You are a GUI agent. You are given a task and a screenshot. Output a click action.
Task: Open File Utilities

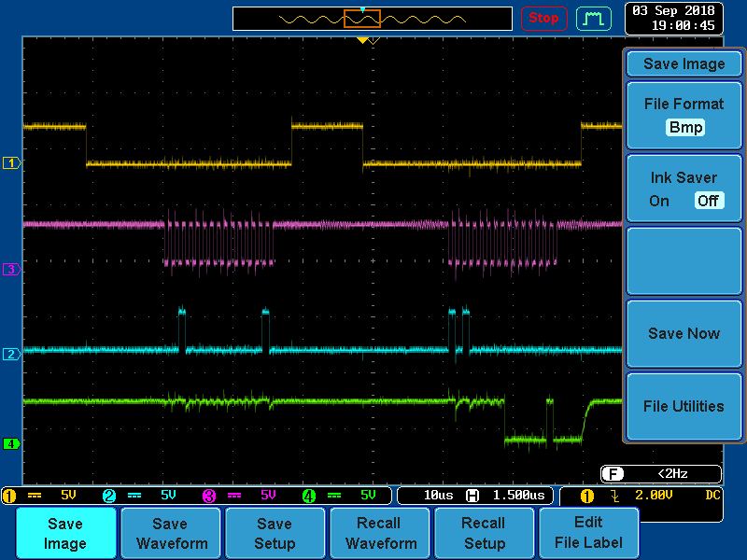coord(684,406)
